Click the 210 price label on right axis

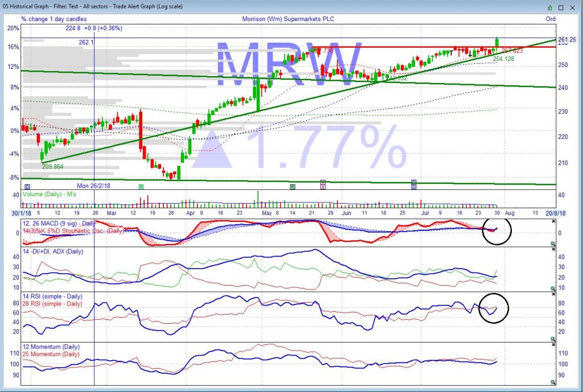tap(563, 163)
